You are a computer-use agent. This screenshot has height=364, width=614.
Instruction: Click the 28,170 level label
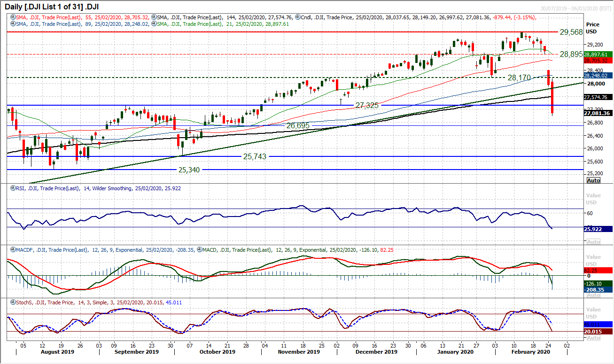point(520,77)
